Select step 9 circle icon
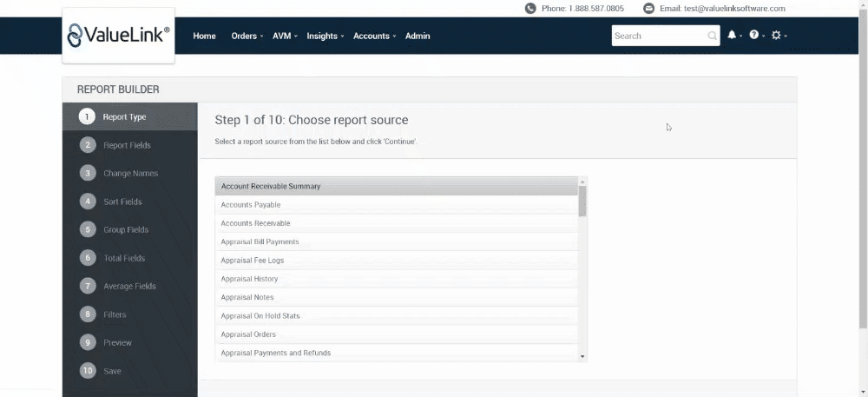Screen dimensions: 868x397 tap(88, 342)
